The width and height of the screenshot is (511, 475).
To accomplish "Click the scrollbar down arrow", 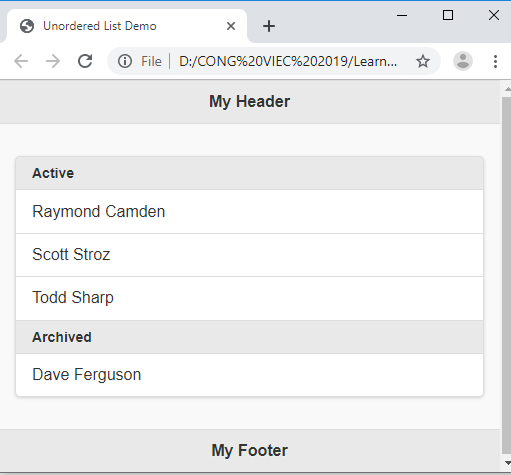I will (507, 463).
